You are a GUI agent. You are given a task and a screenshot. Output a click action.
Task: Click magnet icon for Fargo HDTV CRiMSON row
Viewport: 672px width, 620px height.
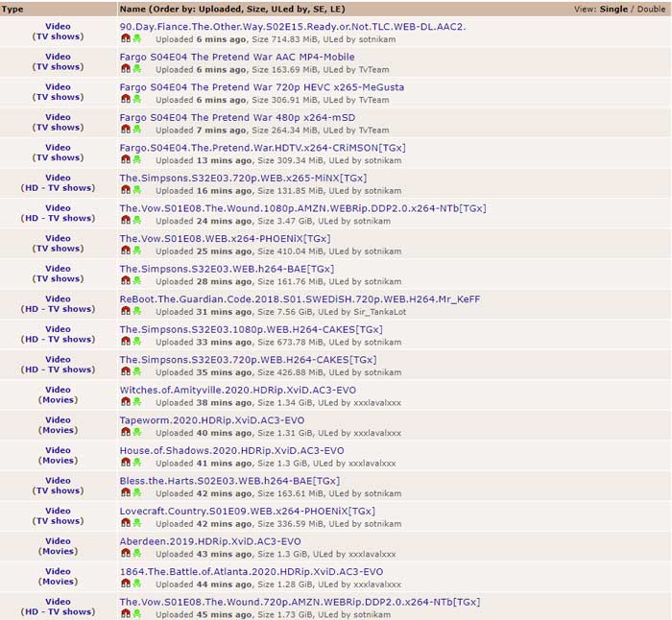(126, 160)
